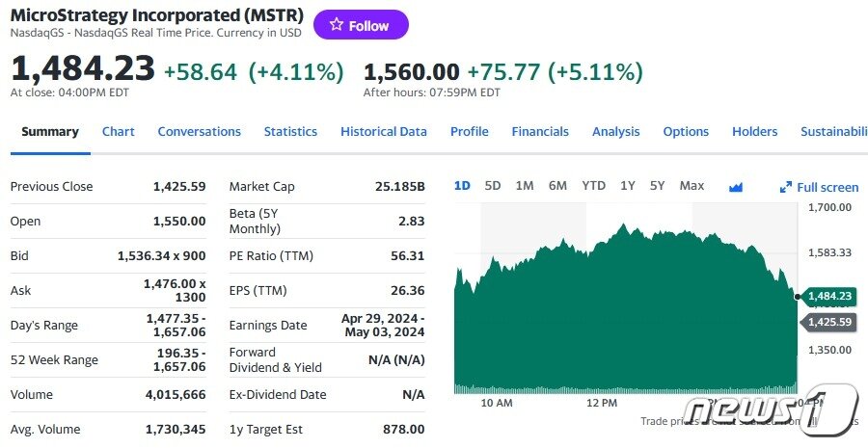
Task: Show 6M chart range
Action: pyautogui.click(x=557, y=186)
